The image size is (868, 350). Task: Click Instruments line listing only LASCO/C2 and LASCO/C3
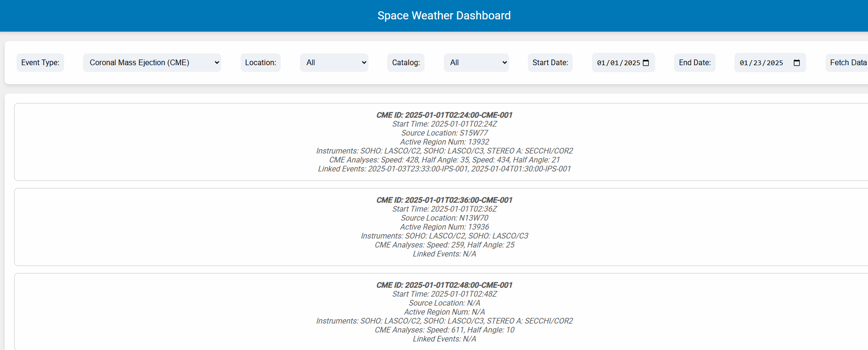point(444,236)
